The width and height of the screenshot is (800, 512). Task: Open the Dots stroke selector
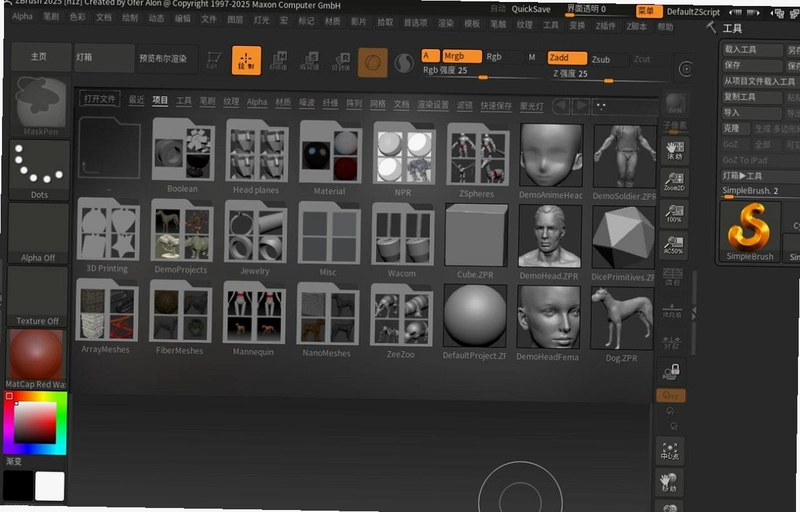click(x=39, y=170)
